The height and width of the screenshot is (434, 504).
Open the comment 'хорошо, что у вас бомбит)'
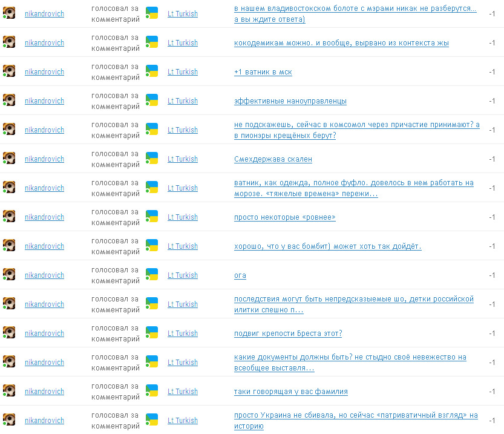[327, 246]
